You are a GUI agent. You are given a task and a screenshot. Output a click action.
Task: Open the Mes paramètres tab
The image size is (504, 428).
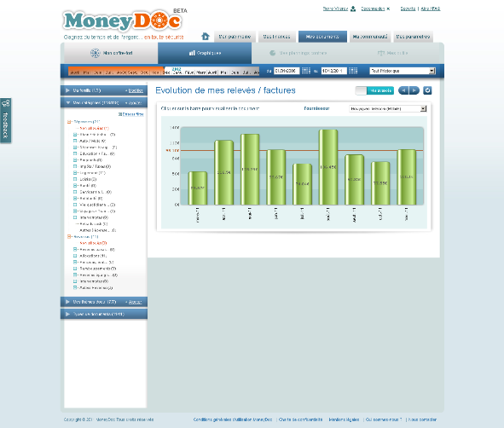(x=413, y=37)
